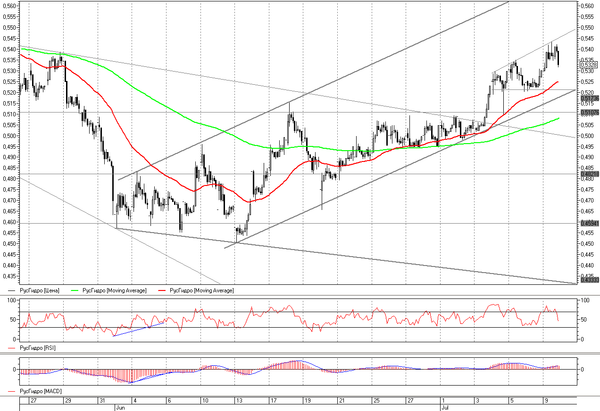Click date 9 on the time axis
The width and height of the screenshot is (600, 411).
pos(546,401)
